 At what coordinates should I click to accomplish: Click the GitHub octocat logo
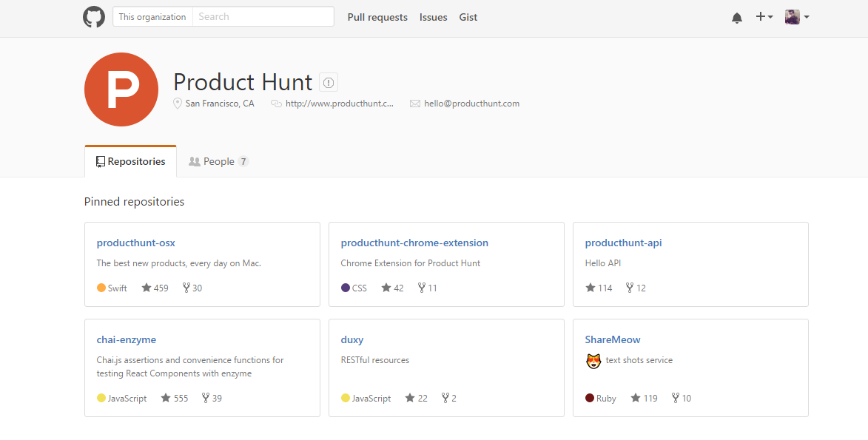[x=94, y=17]
